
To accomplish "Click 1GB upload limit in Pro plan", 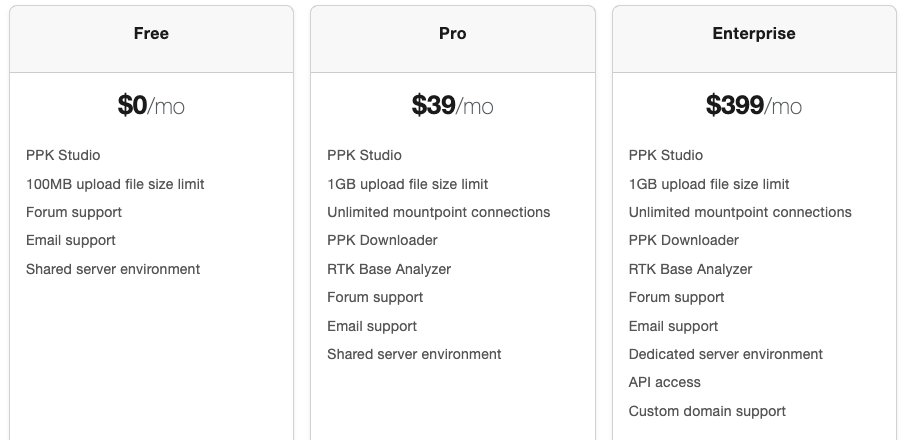I will coord(407,184).
